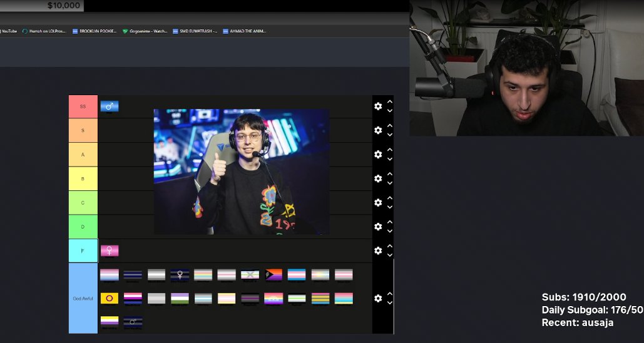Screen dimensions: 644x343
Task: Pick yellow-white-purple-black nonbinary flag
Action: click(x=110, y=321)
